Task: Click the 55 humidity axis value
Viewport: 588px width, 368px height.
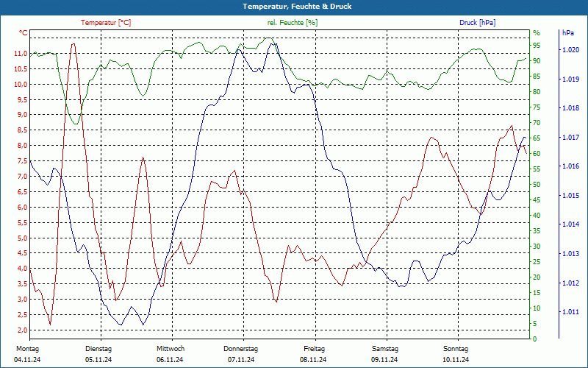Action: click(537, 169)
